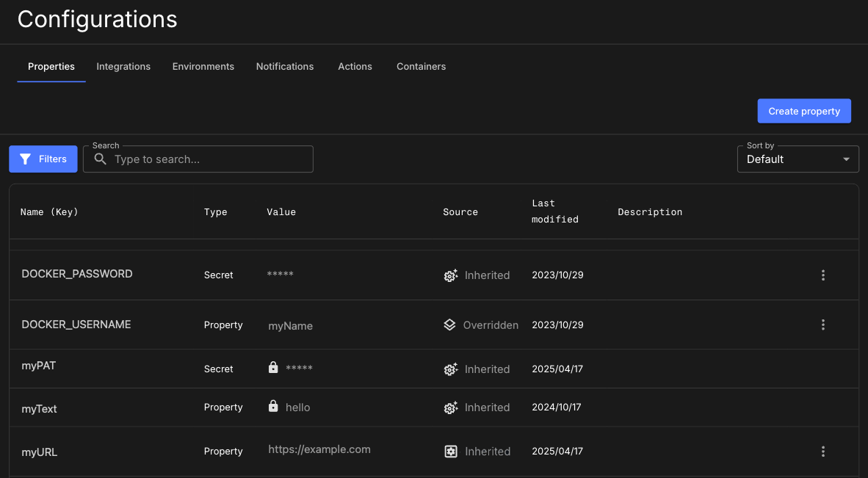Click the Overridden layers icon for DOCKER_USERNAME
Screen dimensions: 868x478
coord(449,325)
